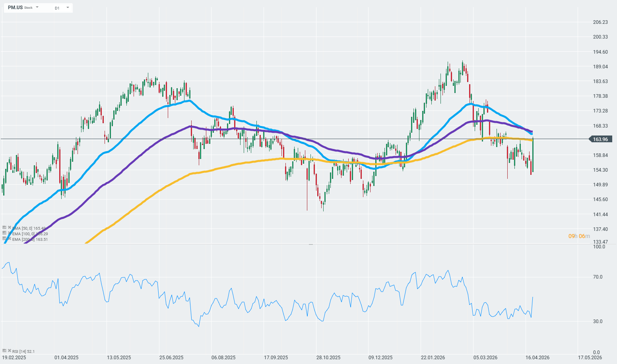
Task: Click the RSI [14] indicator label
Action: pos(23,351)
